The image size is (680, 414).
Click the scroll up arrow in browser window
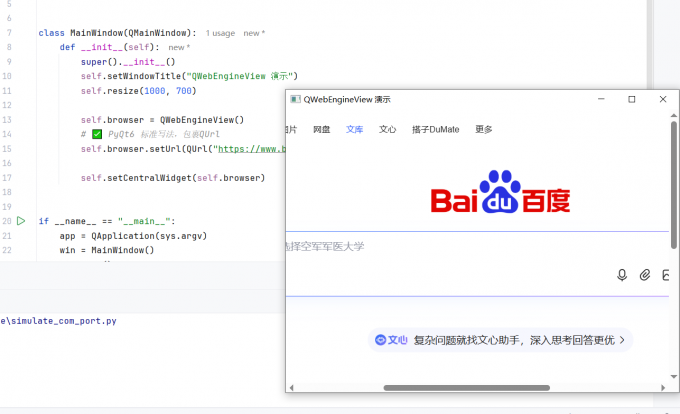click(673, 115)
